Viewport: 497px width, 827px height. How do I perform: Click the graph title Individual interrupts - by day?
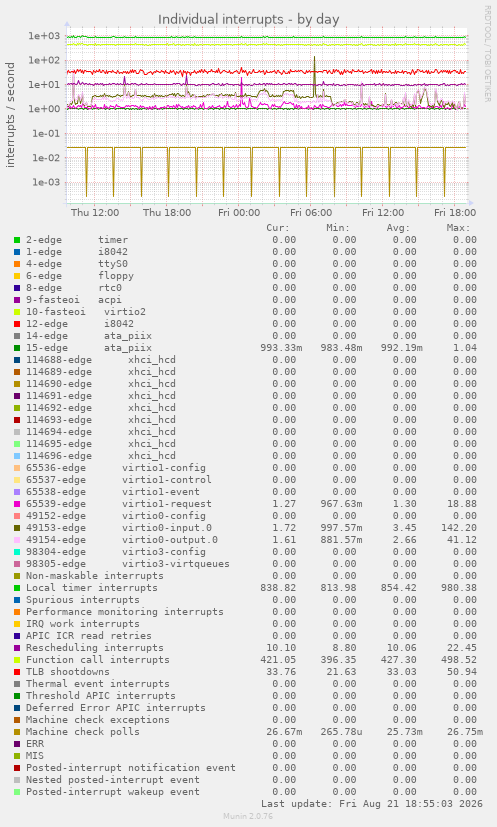click(248, 20)
